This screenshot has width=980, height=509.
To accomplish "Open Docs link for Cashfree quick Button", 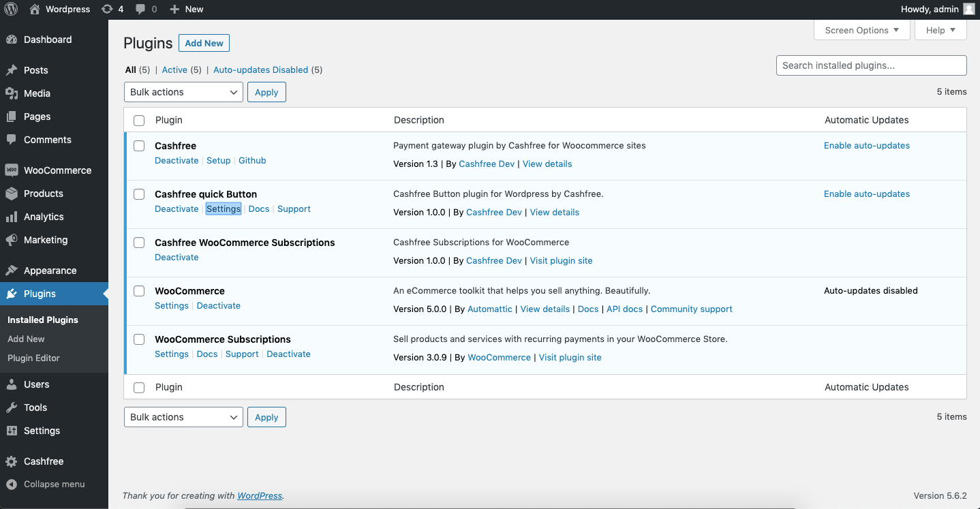I will click(259, 209).
